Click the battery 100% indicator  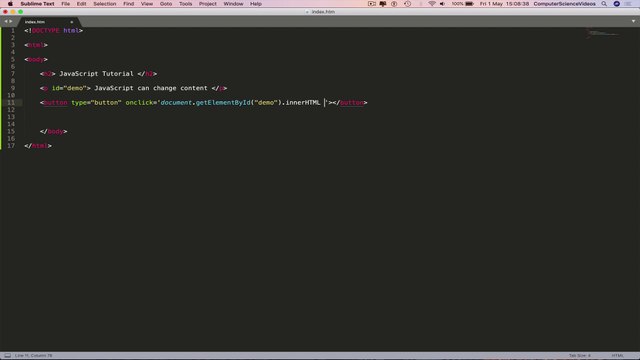point(462,4)
